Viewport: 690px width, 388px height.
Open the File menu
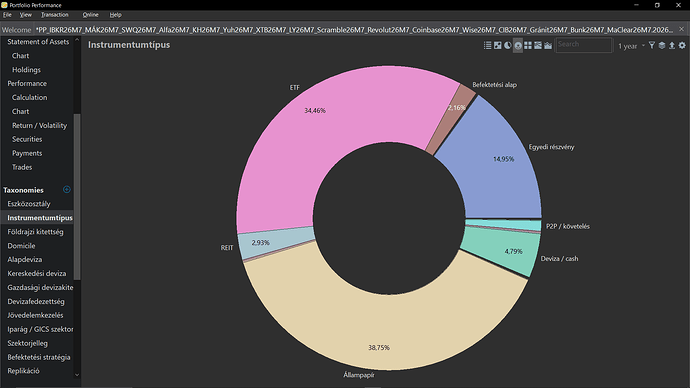pyautogui.click(x=7, y=15)
